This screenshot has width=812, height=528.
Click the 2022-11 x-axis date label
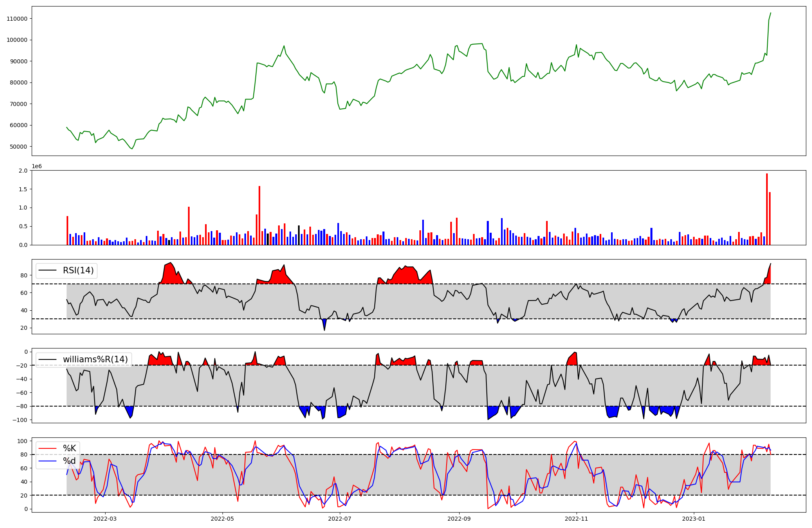[x=577, y=518]
